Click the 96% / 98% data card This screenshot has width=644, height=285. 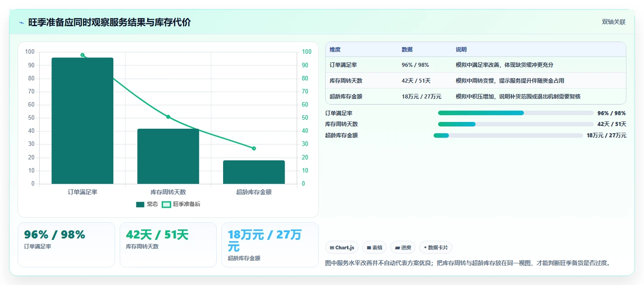[x=66, y=245]
